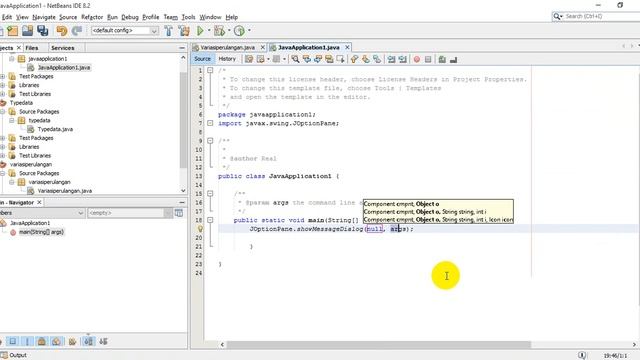Click the Shift Line Right icon
This screenshot has width=640, height=360.
(x=402, y=60)
